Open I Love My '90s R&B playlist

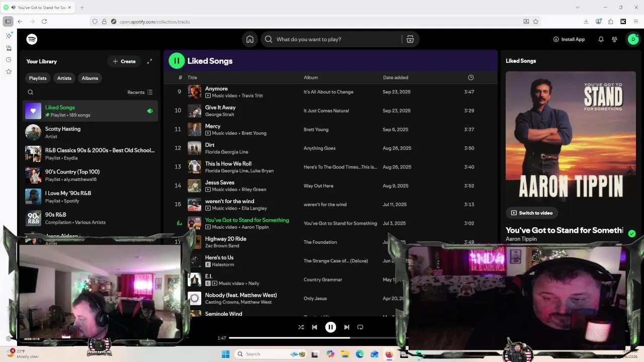(91, 197)
